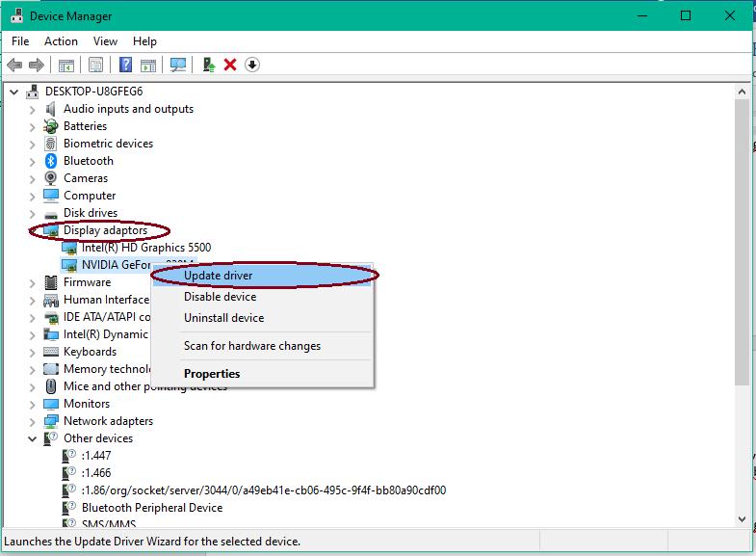Open Properties from the context menu
Viewport: 756px width, 556px height.
click(262, 374)
